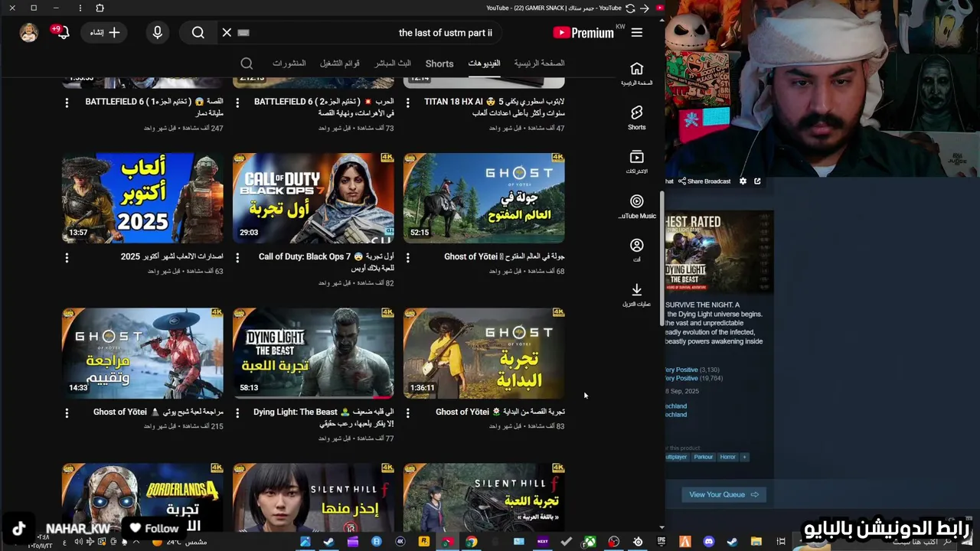The width and height of the screenshot is (980, 551).
Task: Open options for the TITAN 18 HX AI video
Action: tap(407, 102)
